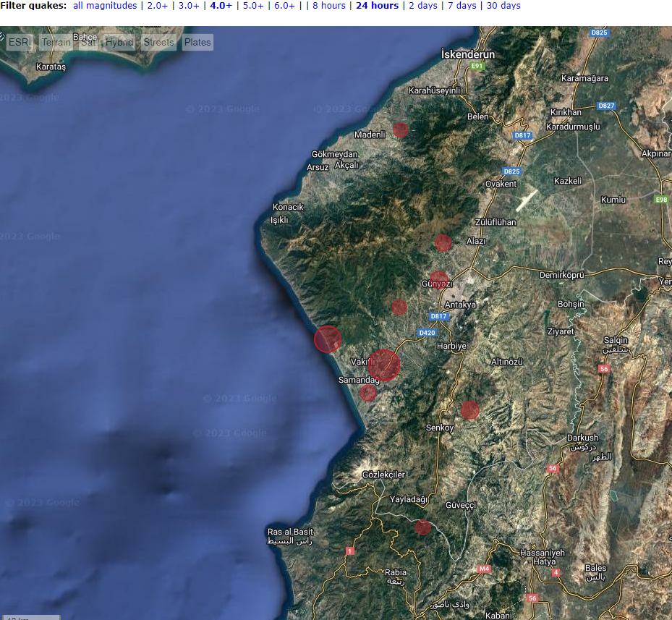Screen dimensions: 672x620
Task: Open quake marker southeast of Yayladağı
Action: [423, 527]
